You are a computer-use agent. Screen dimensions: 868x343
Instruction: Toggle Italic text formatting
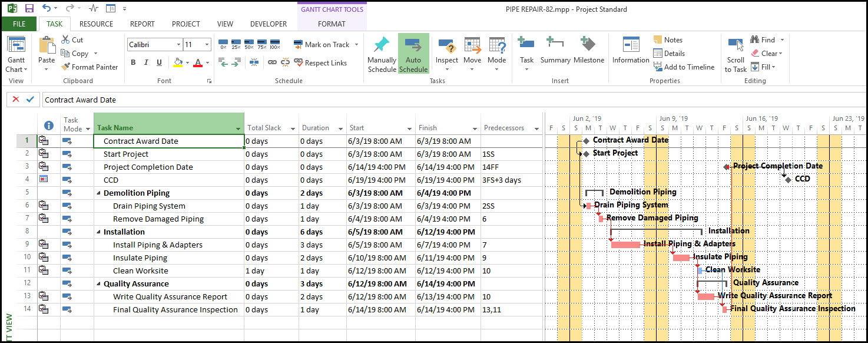tap(146, 63)
